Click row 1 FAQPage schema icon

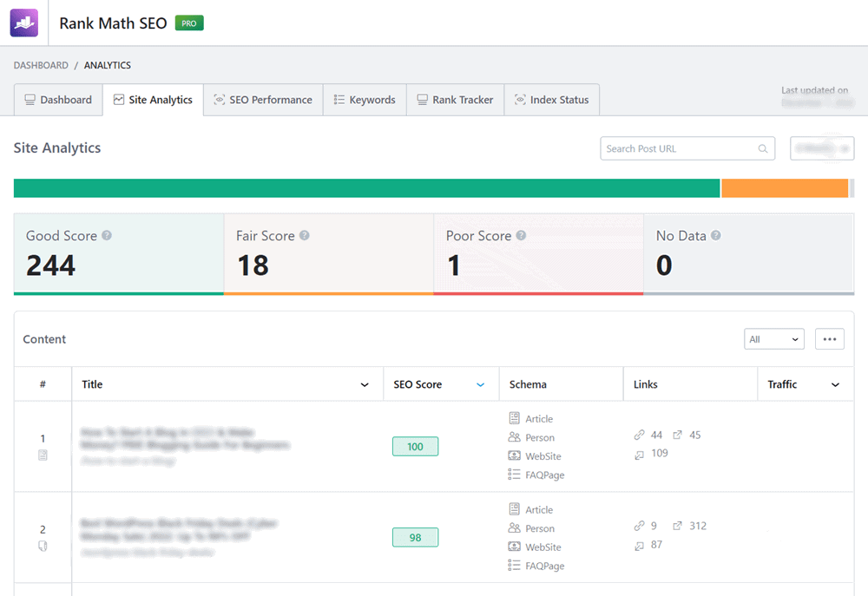(514, 475)
